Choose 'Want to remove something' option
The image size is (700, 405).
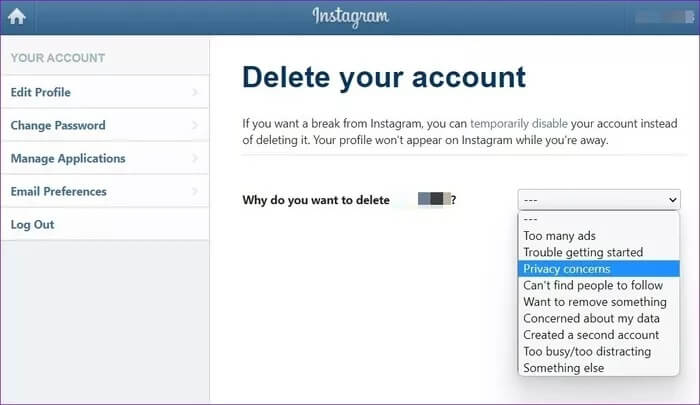pyautogui.click(x=599, y=301)
